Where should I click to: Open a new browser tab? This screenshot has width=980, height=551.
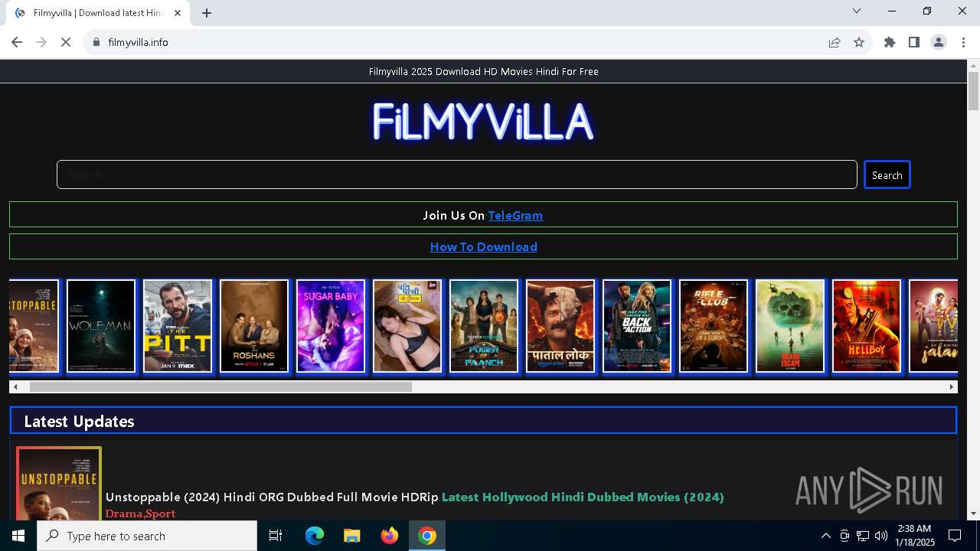pyautogui.click(x=207, y=13)
